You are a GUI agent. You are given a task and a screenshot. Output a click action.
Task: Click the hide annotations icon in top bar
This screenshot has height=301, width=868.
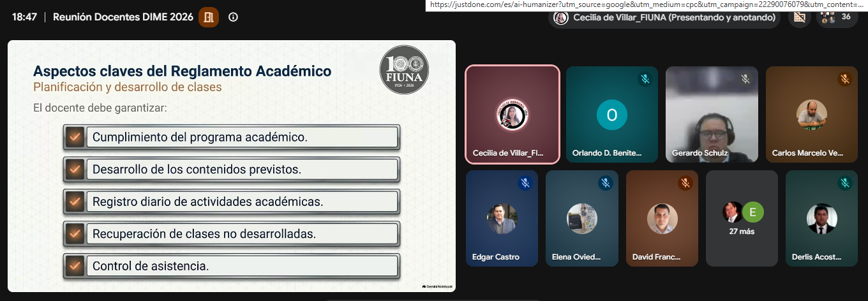click(x=799, y=17)
